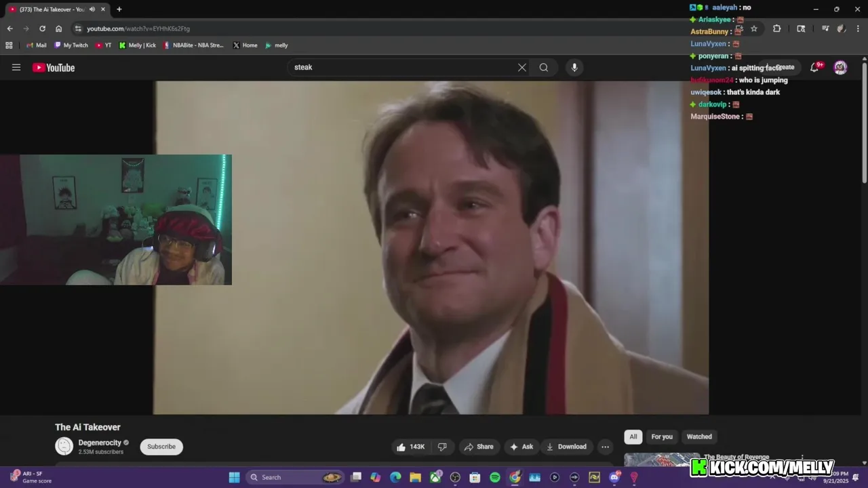This screenshot has height=488, width=868.
Task: Open Google Chrome from the taskbar
Action: pos(515,477)
